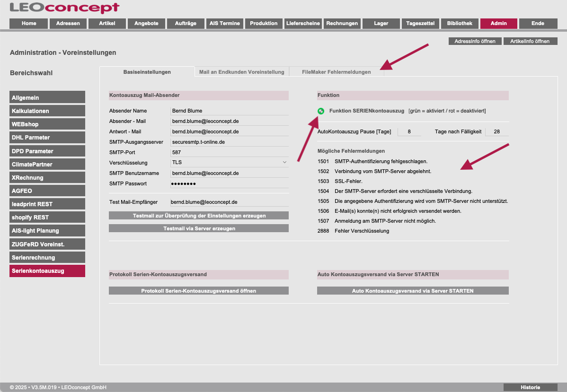
Task: Switch to FileMaker Fehlermeldungen tab
Action: (x=336, y=72)
